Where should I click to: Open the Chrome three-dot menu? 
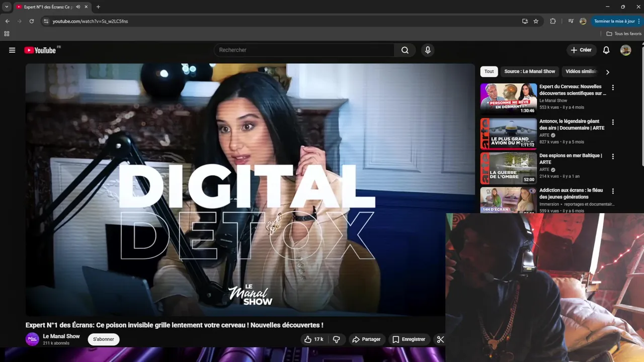640,21
